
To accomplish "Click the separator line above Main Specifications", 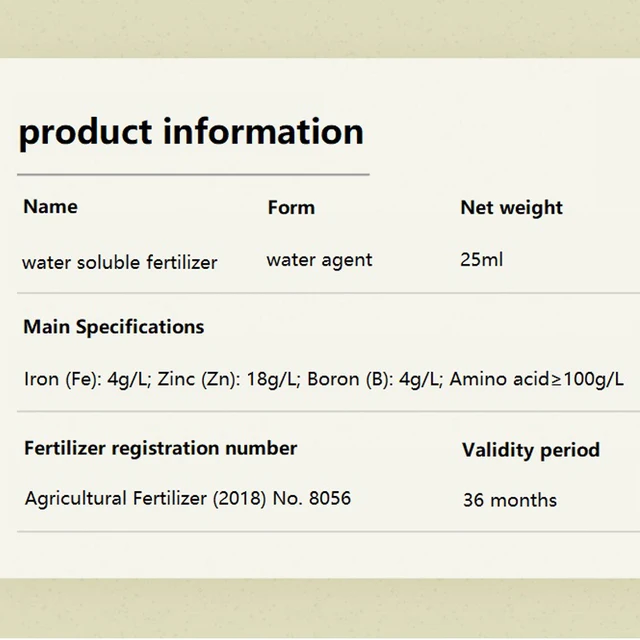I will point(320,293).
